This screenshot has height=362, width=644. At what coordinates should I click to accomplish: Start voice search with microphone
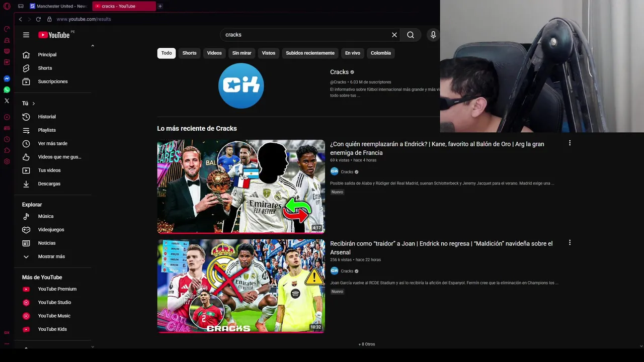[x=433, y=35]
